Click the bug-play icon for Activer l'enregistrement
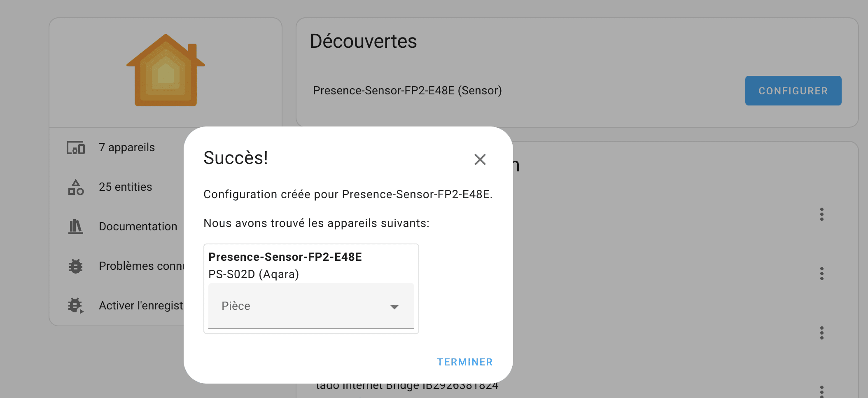Image resolution: width=868 pixels, height=398 pixels. coord(76,306)
